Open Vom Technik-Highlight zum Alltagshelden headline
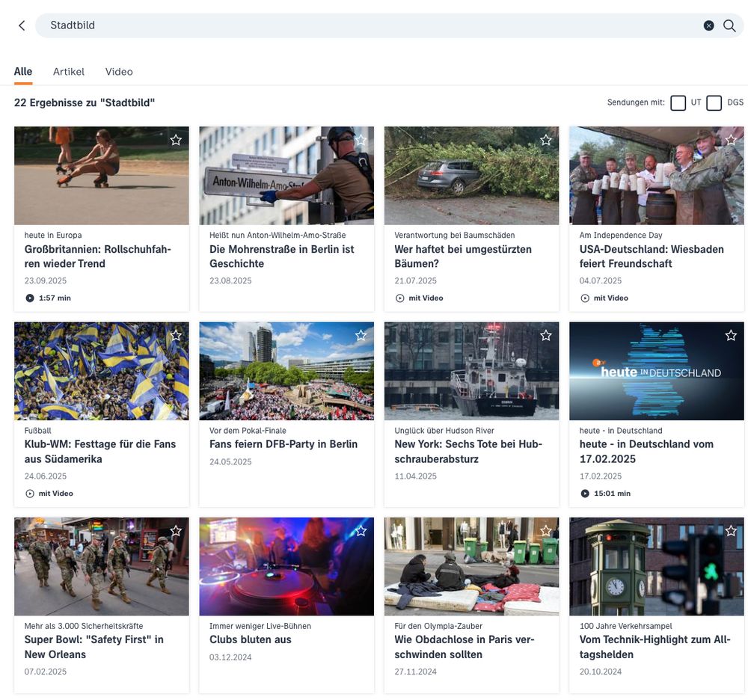The image size is (748, 700). [x=655, y=647]
